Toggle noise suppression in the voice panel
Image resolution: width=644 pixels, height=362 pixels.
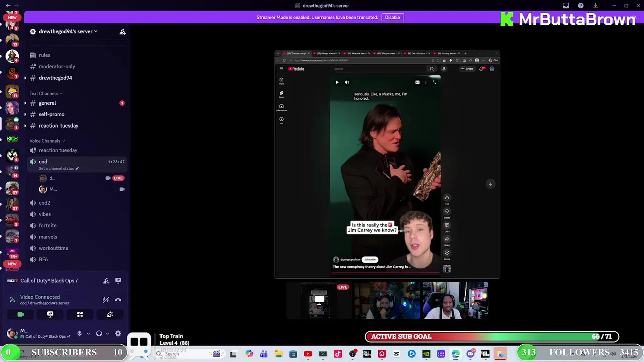click(x=106, y=300)
